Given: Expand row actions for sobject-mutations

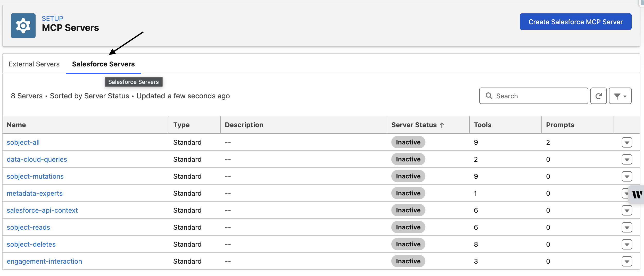Looking at the screenshot, I should coord(627,176).
